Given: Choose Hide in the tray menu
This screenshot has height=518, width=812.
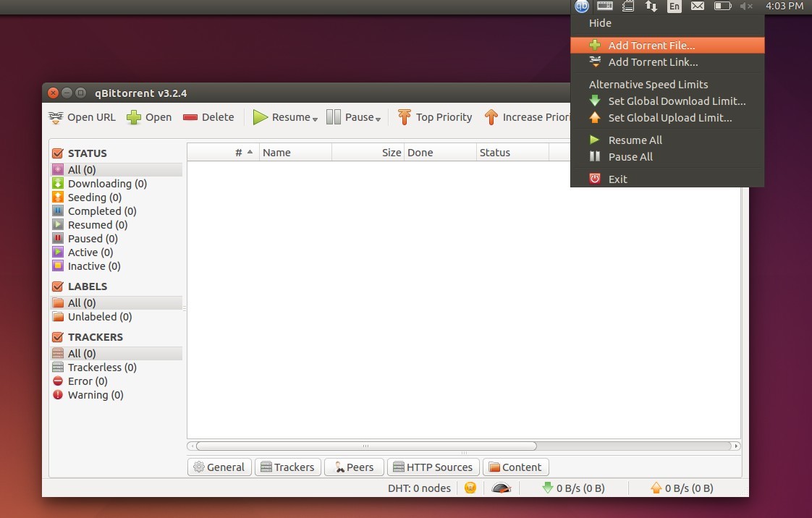Looking at the screenshot, I should (x=667, y=23).
